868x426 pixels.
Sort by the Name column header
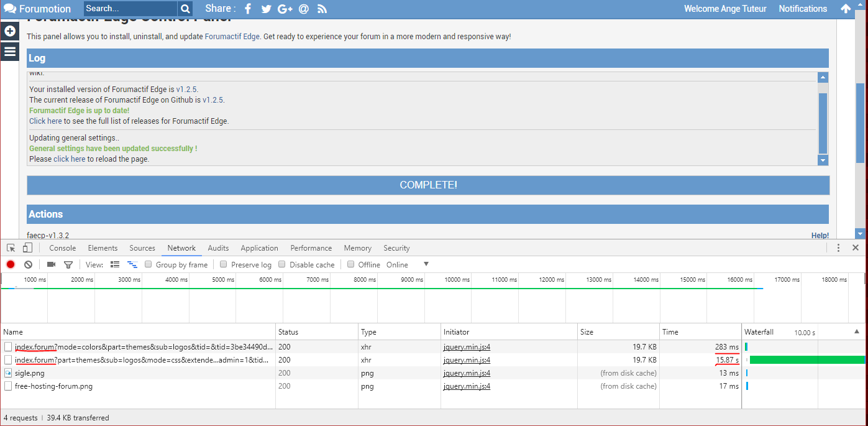[x=137, y=332]
